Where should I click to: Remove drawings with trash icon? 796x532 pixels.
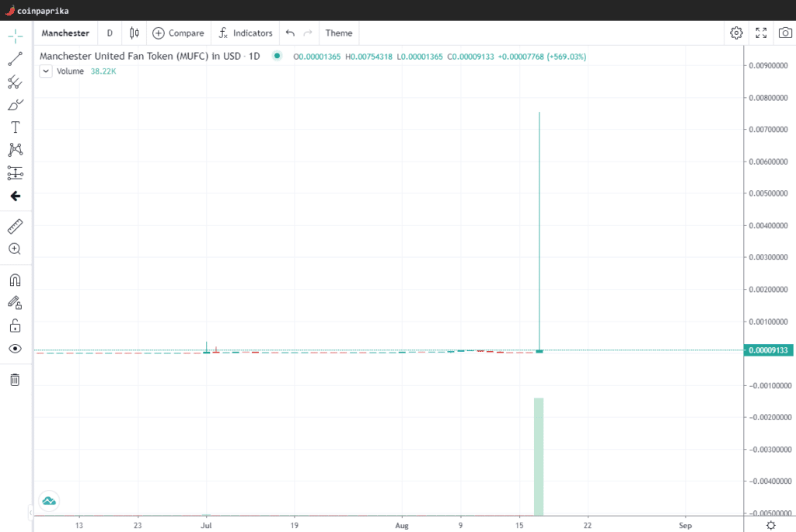16,380
